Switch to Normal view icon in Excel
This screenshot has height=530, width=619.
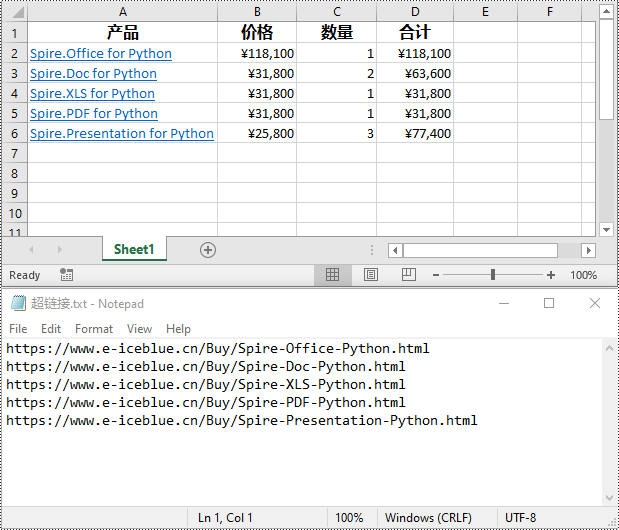tap(332, 275)
